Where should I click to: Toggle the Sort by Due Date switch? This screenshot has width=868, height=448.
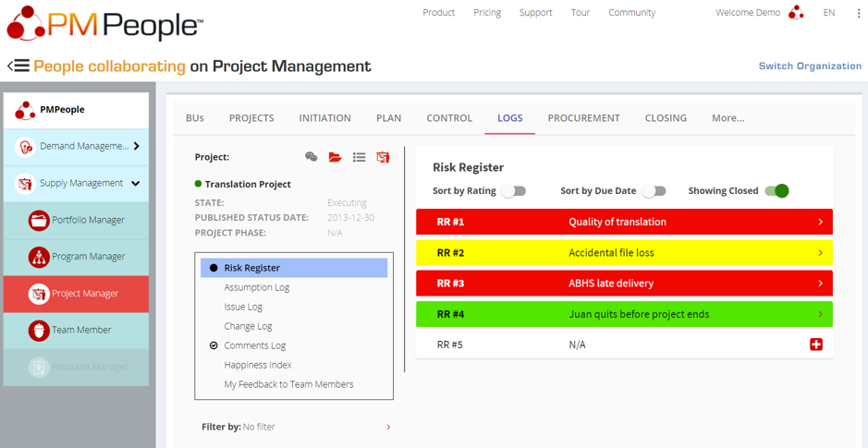tap(654, 191)
